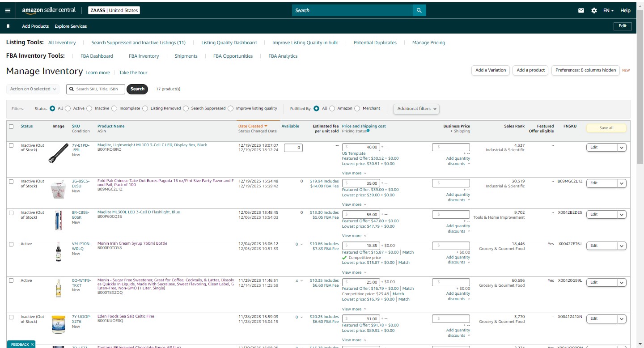
Task: Click the Add a Variation button
Action: pyautogui.click(x=491, y=70)
